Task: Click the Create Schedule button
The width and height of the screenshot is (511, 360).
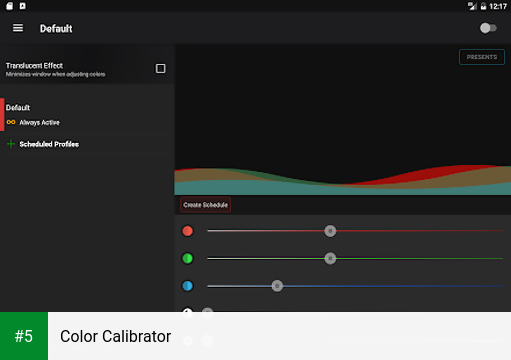Action: click(205, 205)
